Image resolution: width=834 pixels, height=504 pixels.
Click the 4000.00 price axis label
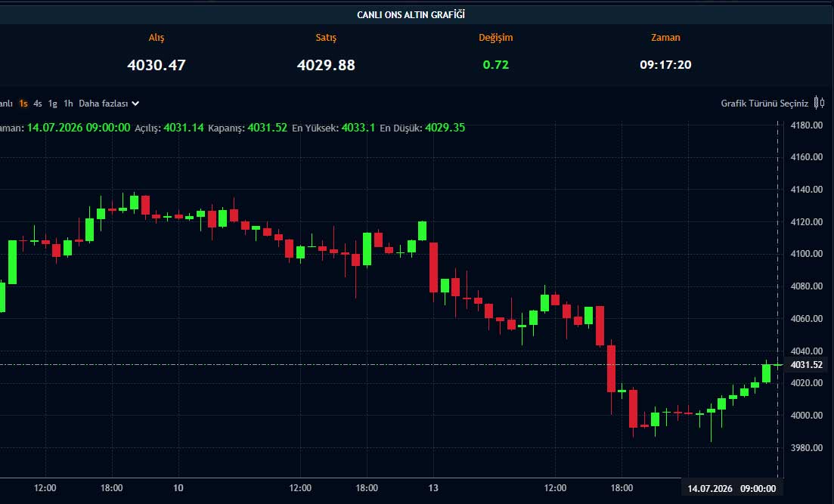tap(806, 416)
